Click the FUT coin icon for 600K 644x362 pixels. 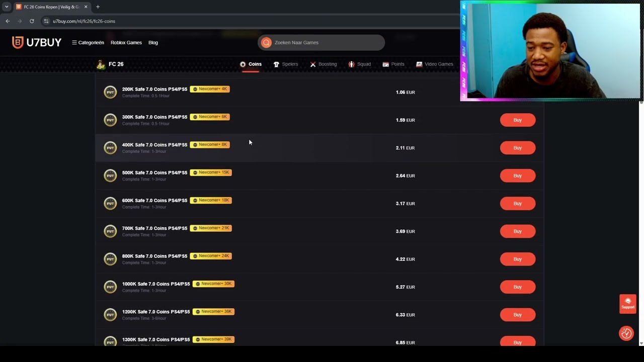[x=110, y=203]
